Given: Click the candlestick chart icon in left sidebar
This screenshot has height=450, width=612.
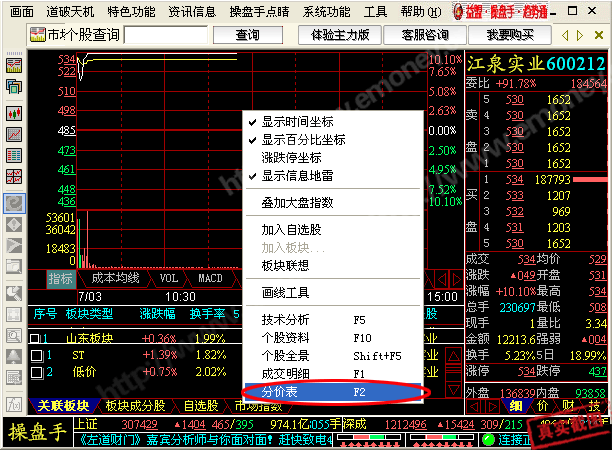Looking at the screenshot, I should (15, 111).
